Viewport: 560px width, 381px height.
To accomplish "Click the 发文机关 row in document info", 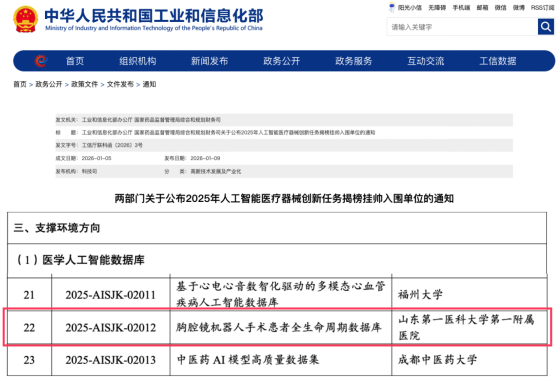I will pos(284,120).
